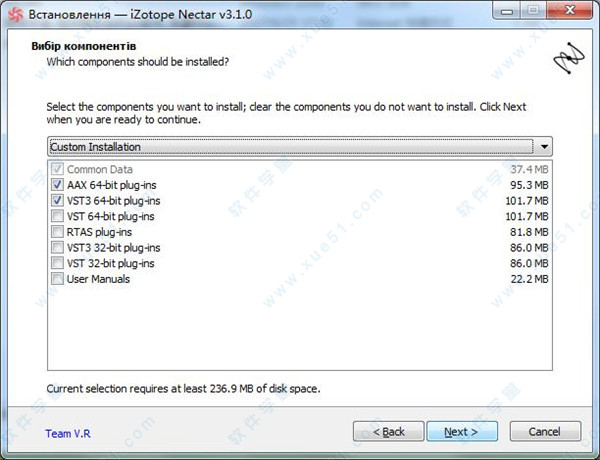The width and height of the screenshot is (600, 460).
Task: Cancel the installation
Action: pyautogui.click(x=545, y=432)
